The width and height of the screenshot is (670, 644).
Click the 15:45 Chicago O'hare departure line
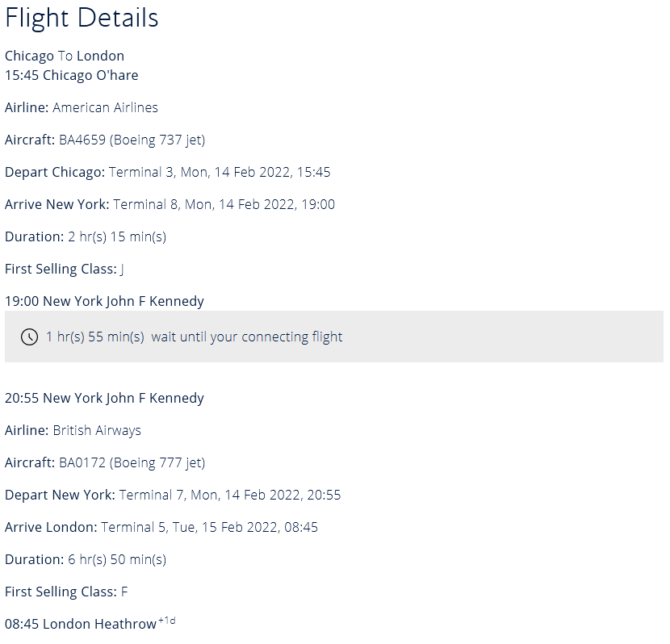coord(71,75)
